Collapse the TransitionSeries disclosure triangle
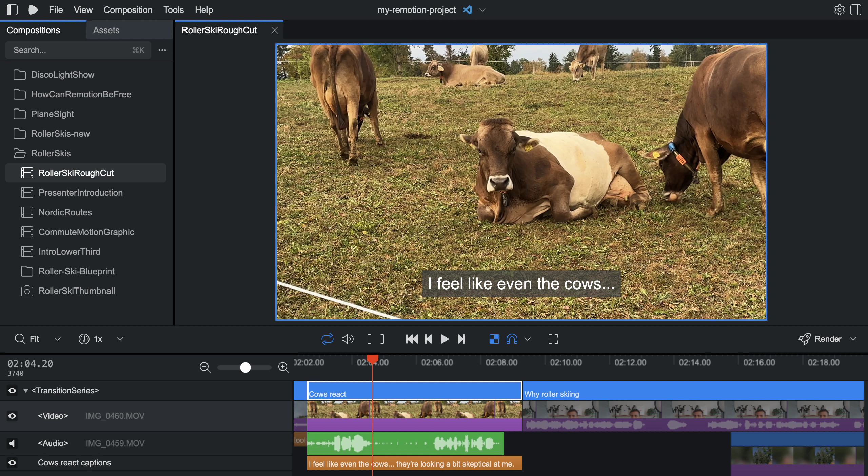 point(25,391)
